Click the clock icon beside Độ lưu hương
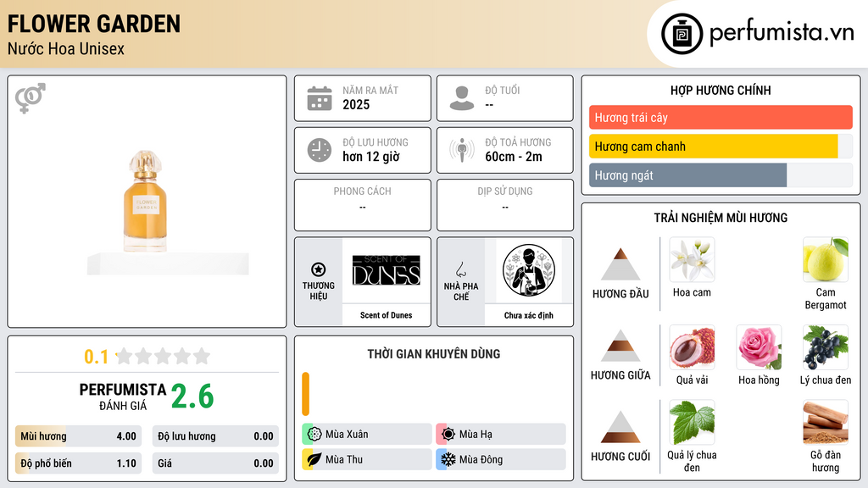Viewport: 868px width, 488px height. pos(320,150)
